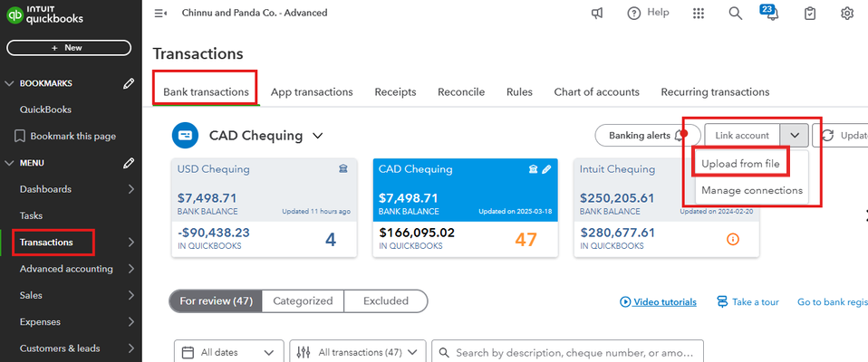Open the apps grid icon
868x362 pixels.
[699, 13]
